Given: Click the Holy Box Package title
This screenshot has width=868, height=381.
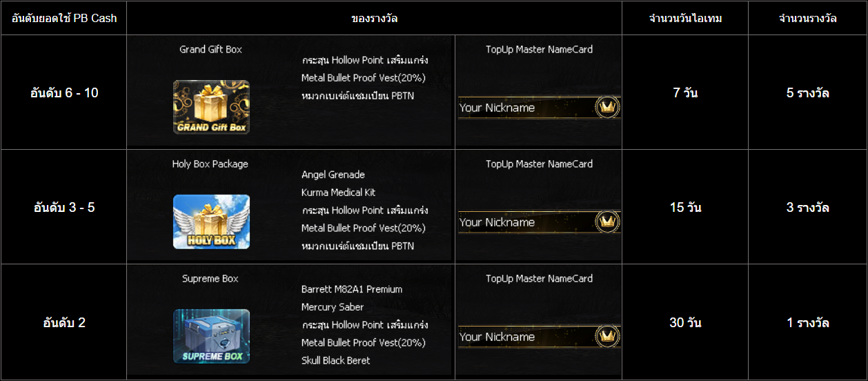Looking at the screenshot, I should click(x=210, y=164).
